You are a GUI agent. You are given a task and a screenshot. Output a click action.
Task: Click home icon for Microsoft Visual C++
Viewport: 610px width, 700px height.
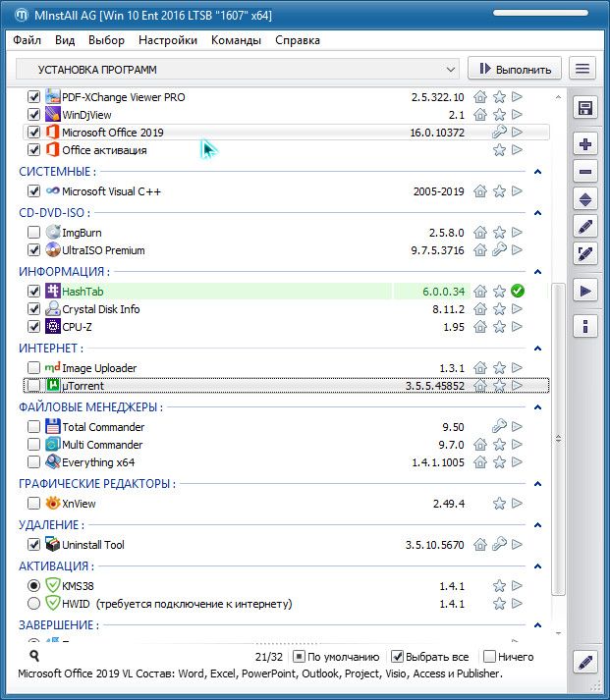pyautogui.click(x=480, y=191)
